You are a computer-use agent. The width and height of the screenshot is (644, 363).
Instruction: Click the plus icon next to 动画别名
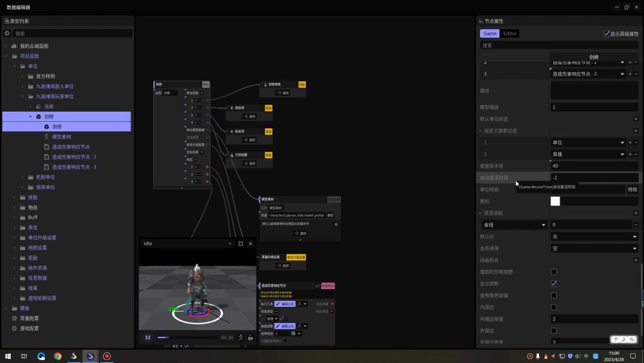635,260
